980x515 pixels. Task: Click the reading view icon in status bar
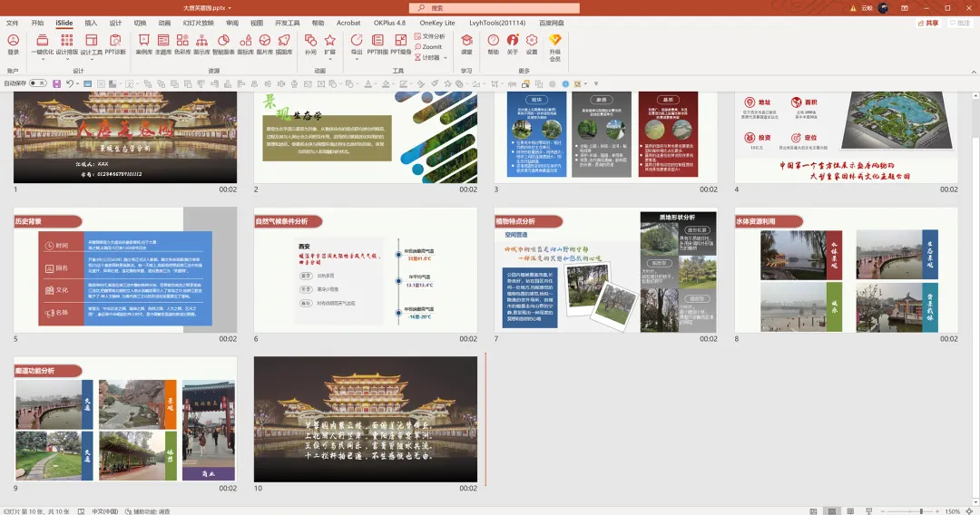click(850, 510)
